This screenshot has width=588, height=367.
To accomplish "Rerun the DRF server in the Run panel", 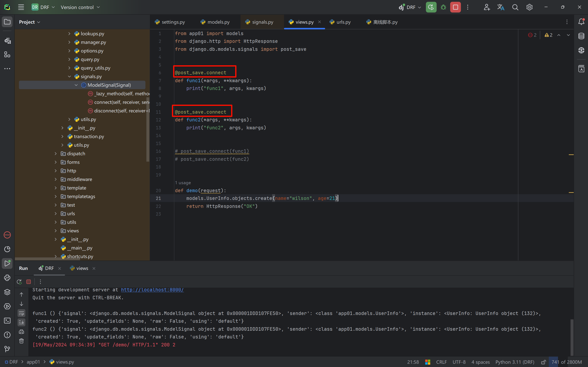I will 19,282.
